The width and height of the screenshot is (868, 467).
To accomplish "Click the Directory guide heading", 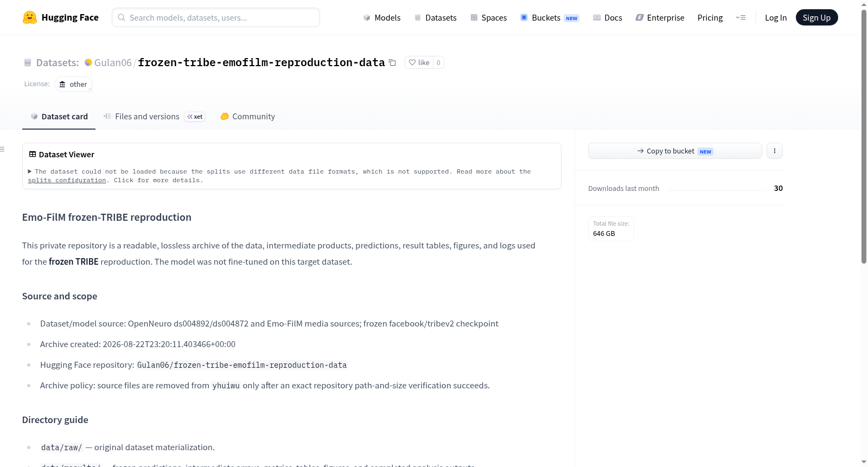I will point(55,420).
